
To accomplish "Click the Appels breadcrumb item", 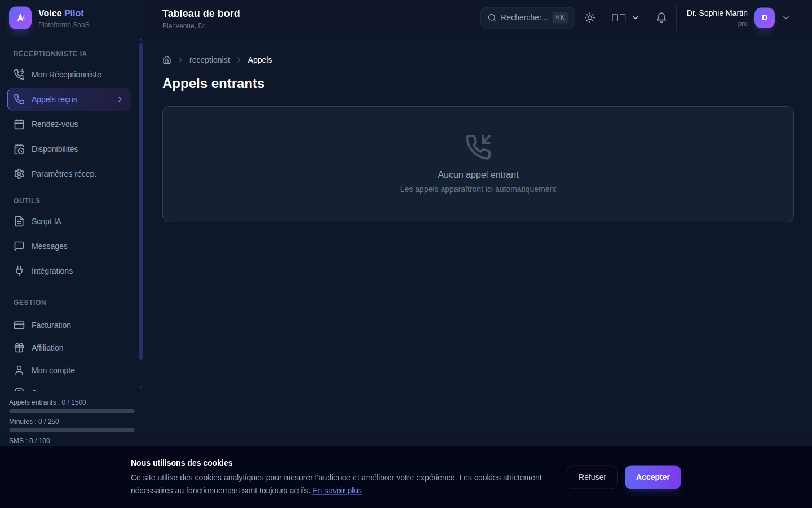I will [260, 60].
